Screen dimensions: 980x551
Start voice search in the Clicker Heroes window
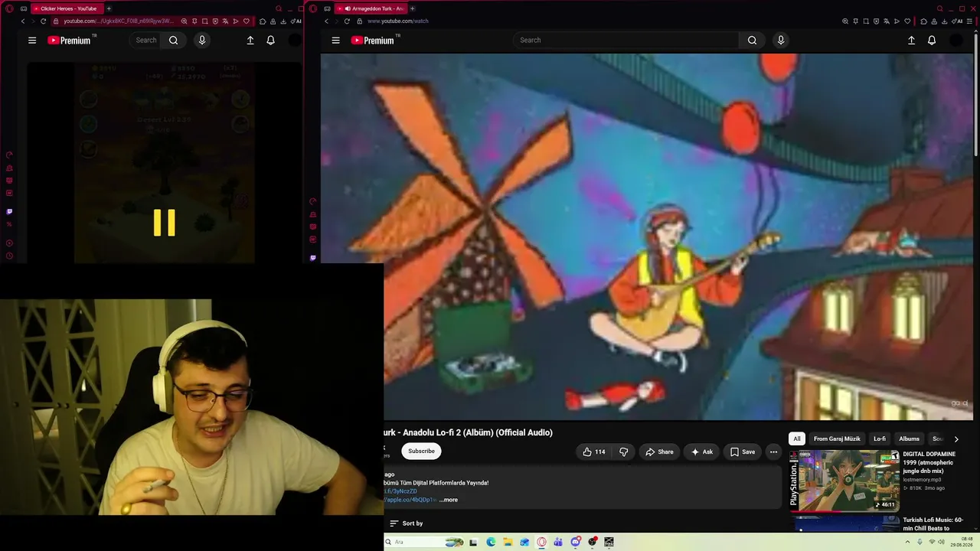tap(201, 41)
